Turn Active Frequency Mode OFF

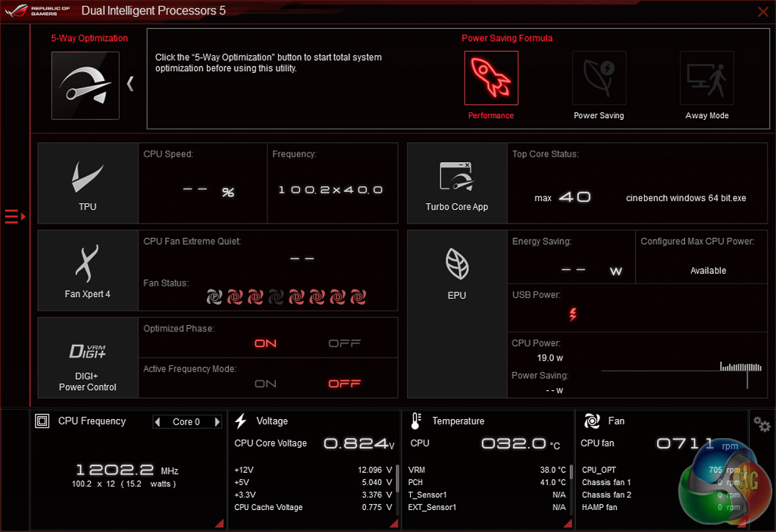pos(345,383)
